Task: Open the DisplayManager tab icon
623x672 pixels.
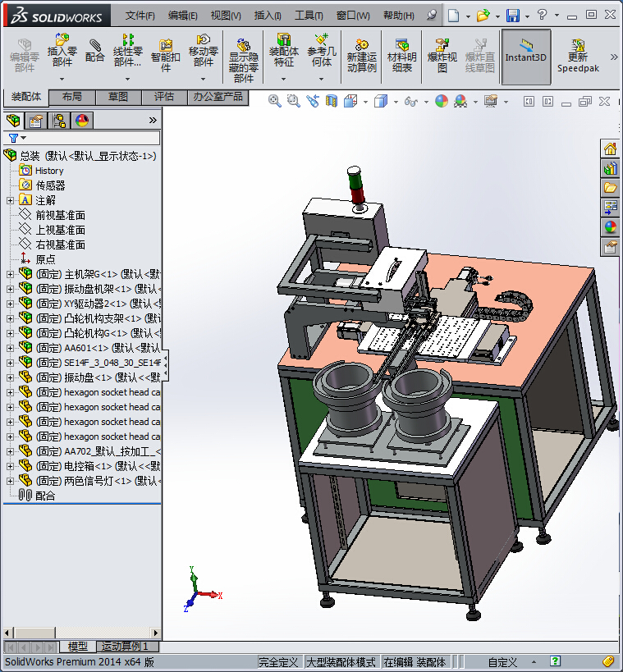Action: [x=82, y=121]
